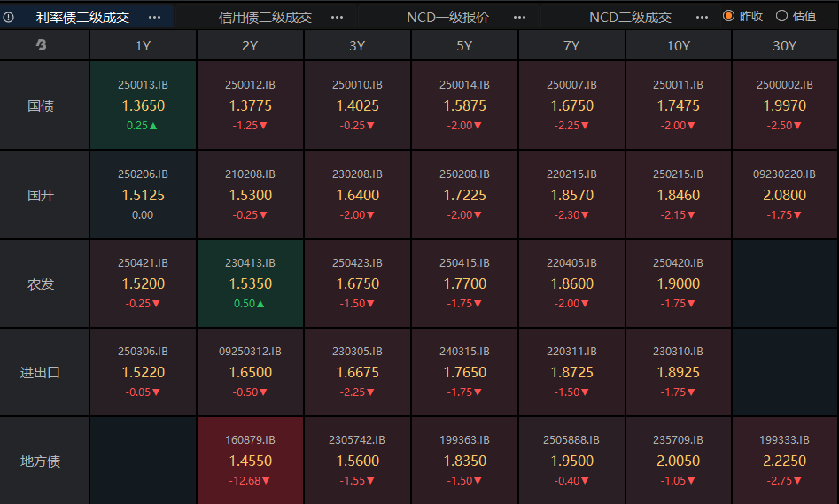839x504 pixels.
Task: Open bond 250011.IB cell at 1.7475
Action: [678, 105]
